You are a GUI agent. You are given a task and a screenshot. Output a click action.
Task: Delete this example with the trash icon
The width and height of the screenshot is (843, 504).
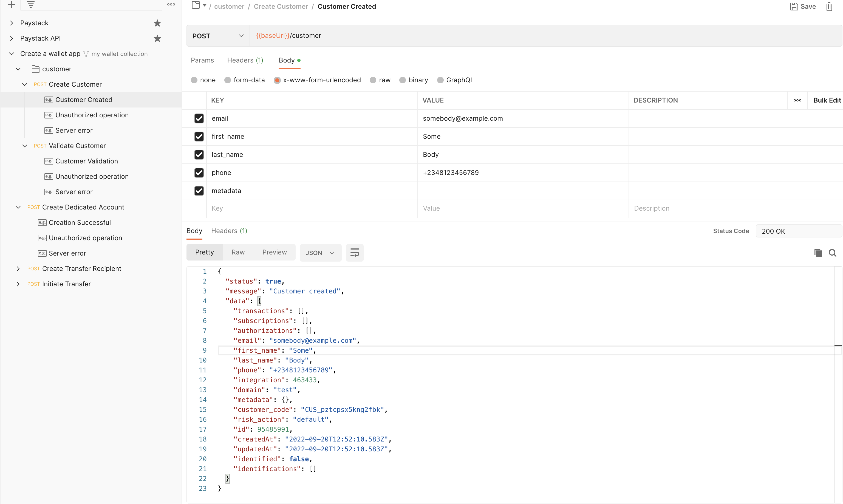tap(829, 7)
